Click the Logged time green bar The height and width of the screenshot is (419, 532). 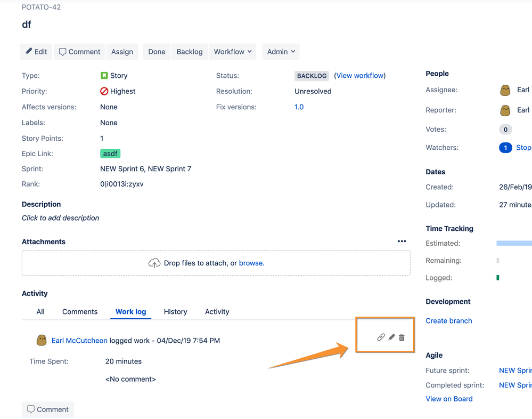(x=498, y=278)
